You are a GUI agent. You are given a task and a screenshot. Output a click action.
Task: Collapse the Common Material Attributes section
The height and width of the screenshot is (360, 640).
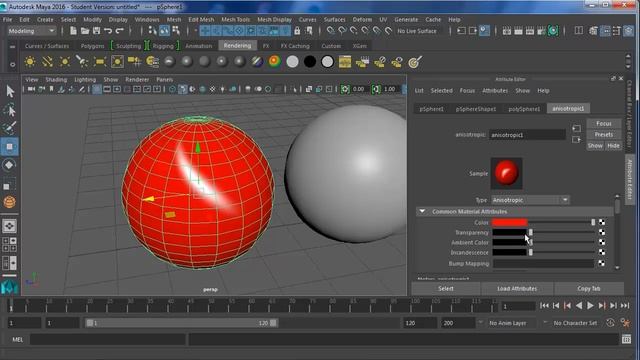tap(422, 211)
